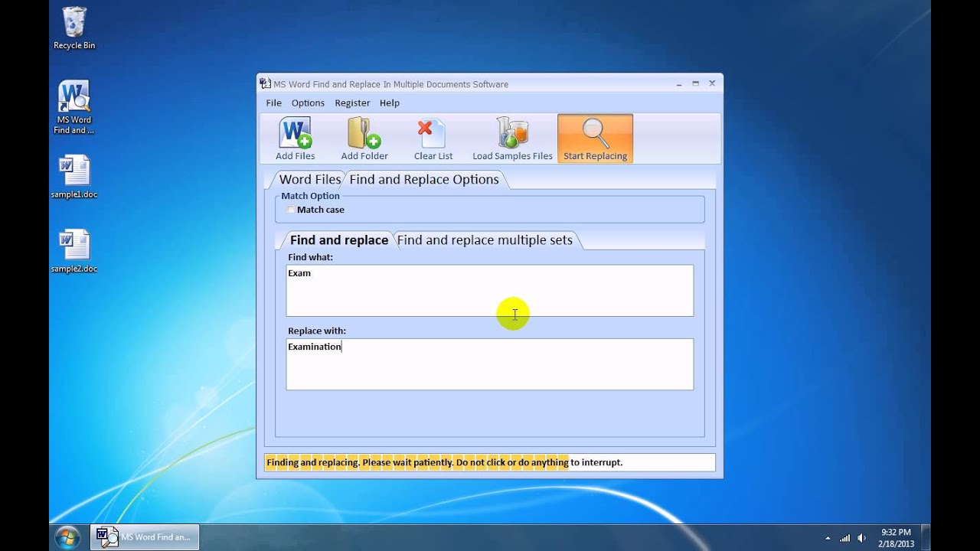Click the volume speaker tray icon
This screenshot has height=551, width=980.
862,538
